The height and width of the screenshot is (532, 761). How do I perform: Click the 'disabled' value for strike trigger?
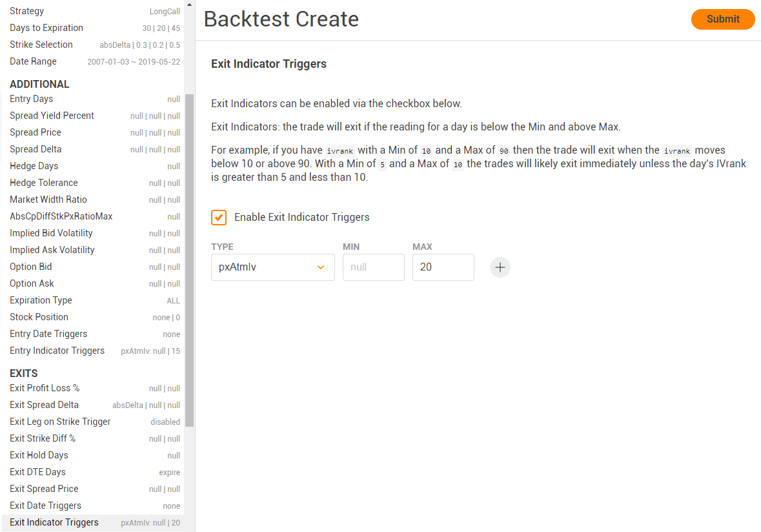(x=165, y=422)
